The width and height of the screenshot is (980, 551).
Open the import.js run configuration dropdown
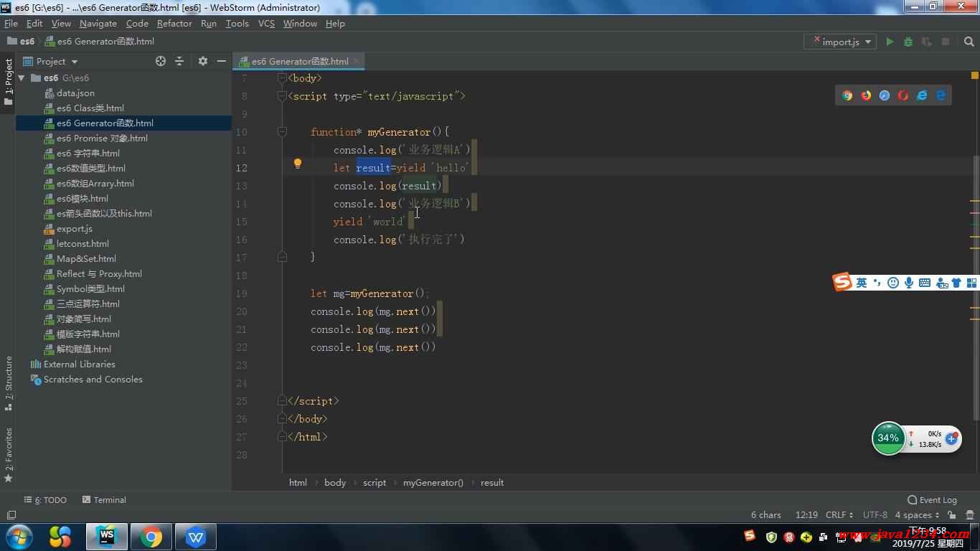pos(840,42)
